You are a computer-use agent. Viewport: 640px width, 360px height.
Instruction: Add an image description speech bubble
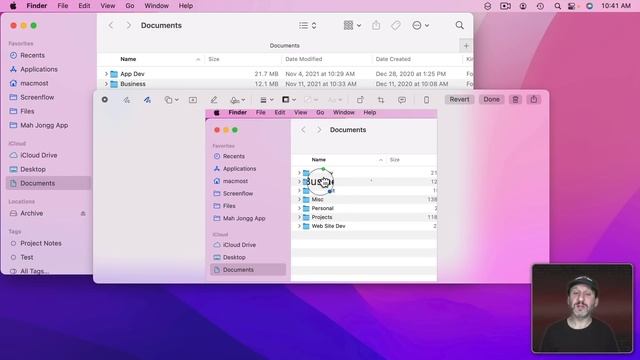tap(402, 100)
